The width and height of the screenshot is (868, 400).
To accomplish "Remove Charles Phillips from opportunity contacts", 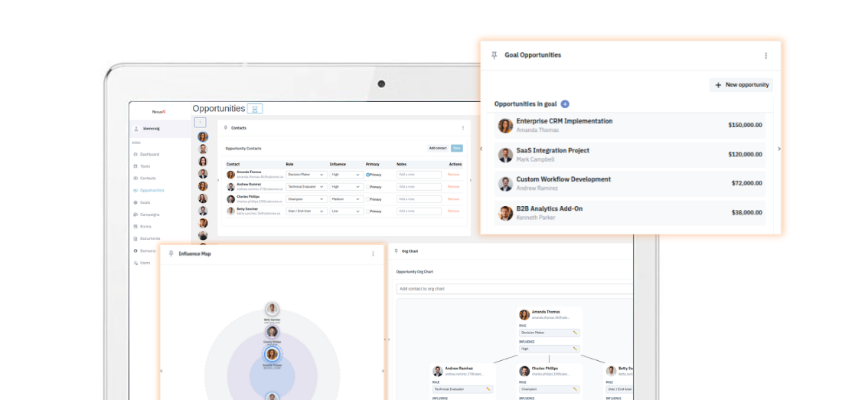I will pyautogui.click(x=453, y=199).
